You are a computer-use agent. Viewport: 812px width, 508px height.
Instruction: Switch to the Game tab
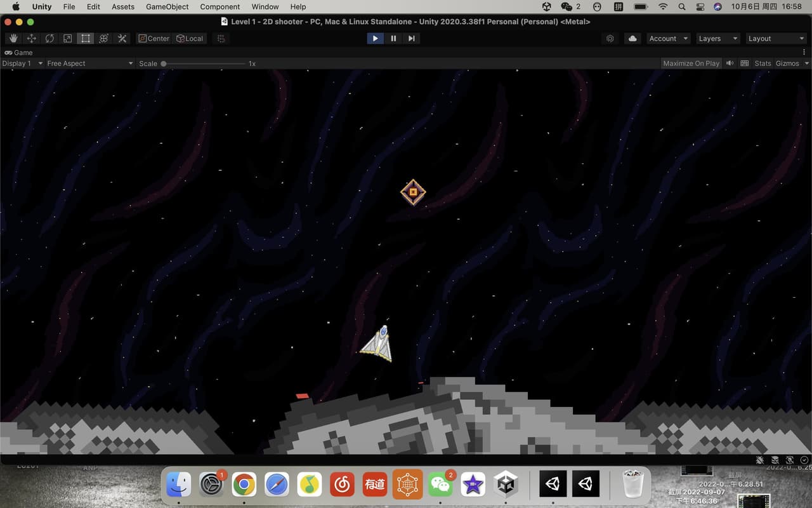pyautogui.click(x=19, y=53)
